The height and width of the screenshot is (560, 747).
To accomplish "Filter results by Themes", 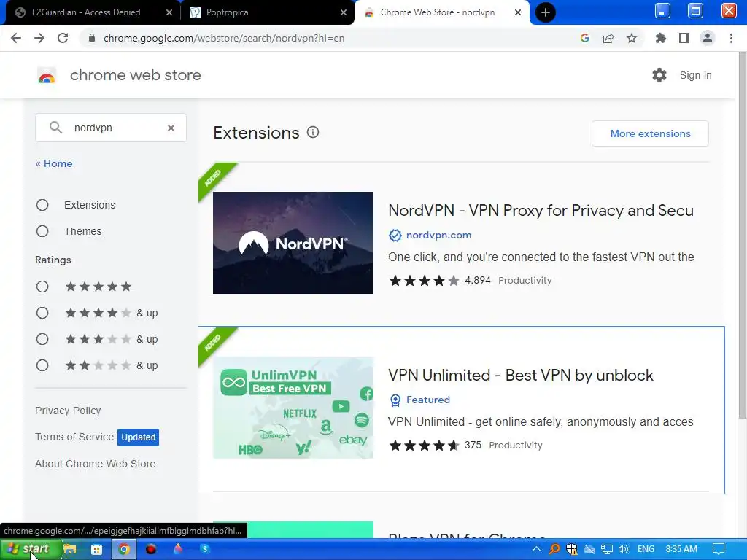I will 42,231.
